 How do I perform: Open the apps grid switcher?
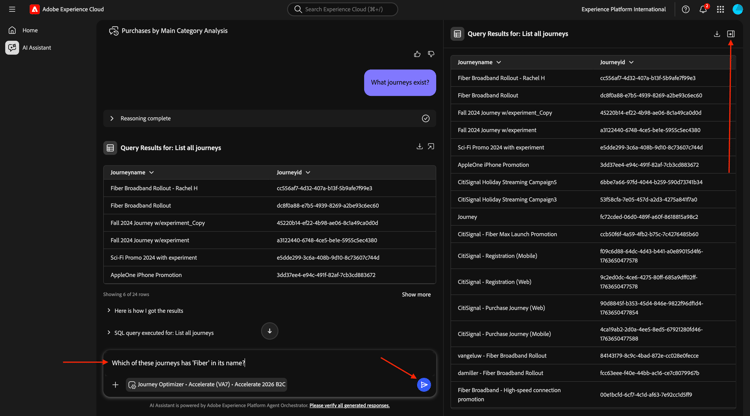tap(720, 9)
